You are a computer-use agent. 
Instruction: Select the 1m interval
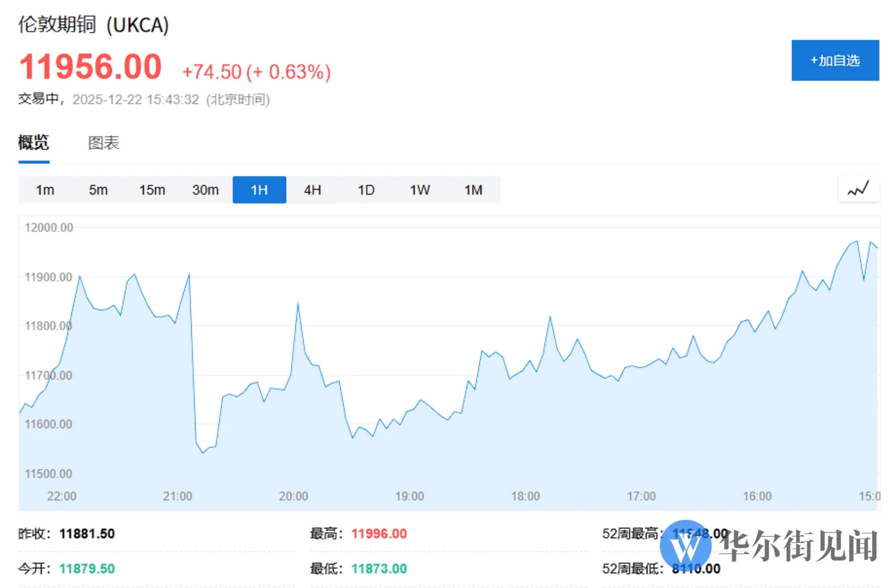(45, 190)
